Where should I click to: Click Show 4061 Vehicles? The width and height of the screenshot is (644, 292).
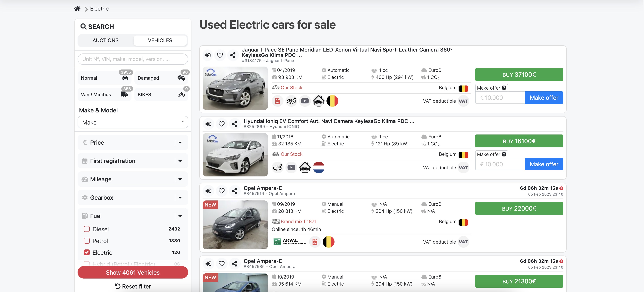point(133,272)
